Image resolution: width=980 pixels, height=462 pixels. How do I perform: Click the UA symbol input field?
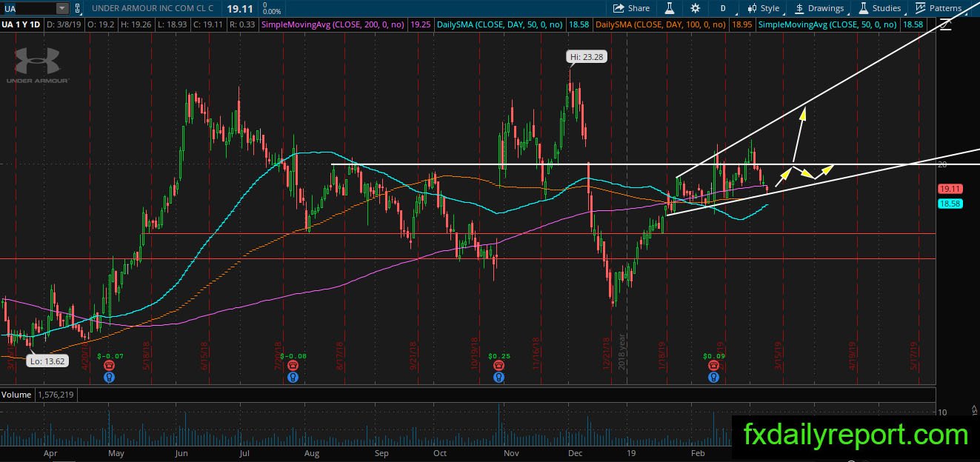27,9
